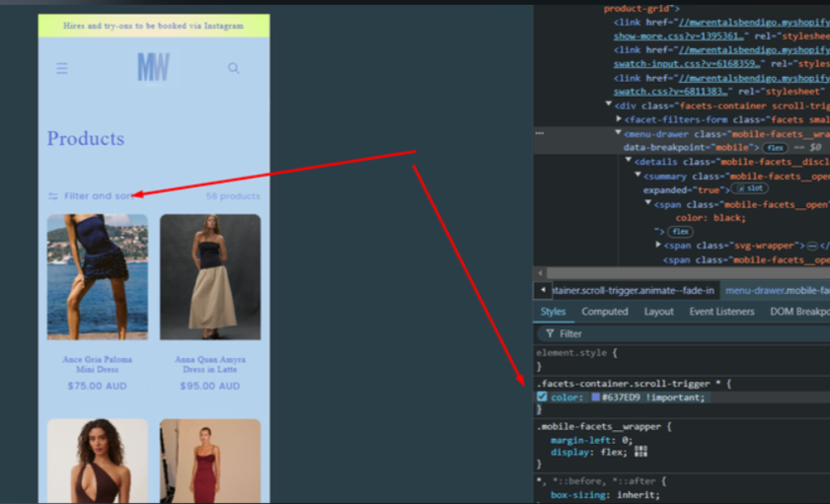This screenshot has height=504, width=830.
Task: Click the 'element.style {' rule
Action: (576, 353)
